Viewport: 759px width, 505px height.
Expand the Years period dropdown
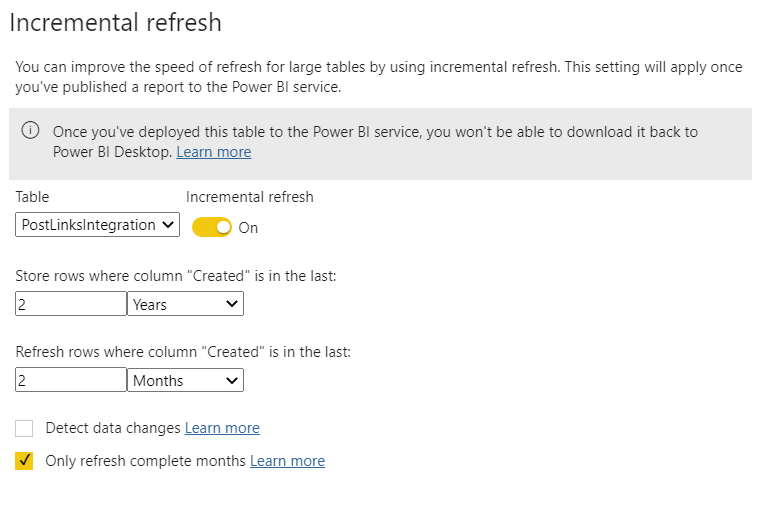pos(186,304)
